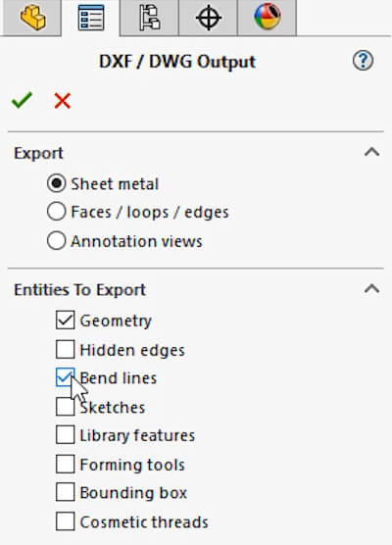
Task: Toggle the Bend lines checkbox
Action: pyautogui.click(x=65, y=377)
